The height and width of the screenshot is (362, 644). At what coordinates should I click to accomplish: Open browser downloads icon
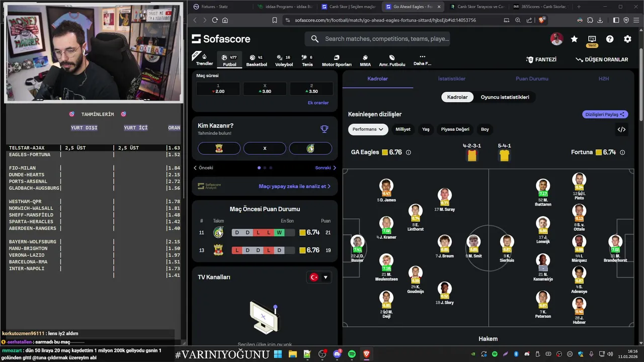click(x=600, y=20)
